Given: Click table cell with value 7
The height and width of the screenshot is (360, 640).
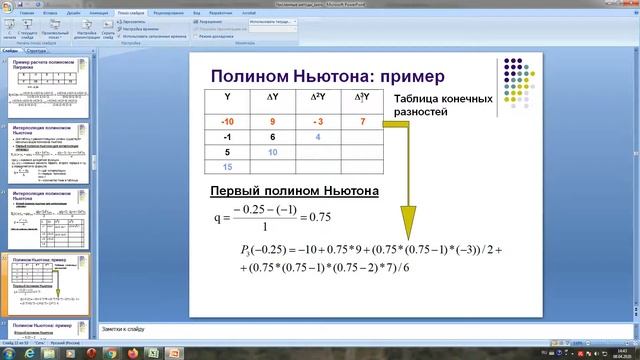Looking at the screenshot, I should (x=362, y=122).
